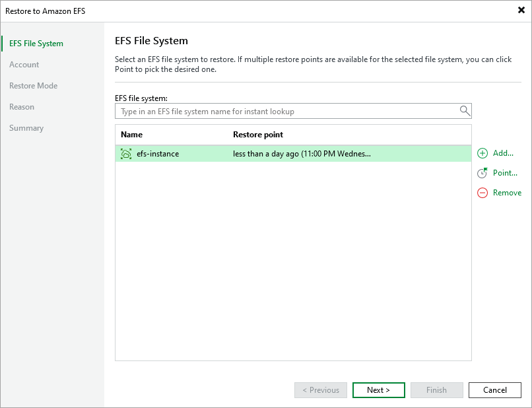Focus the EFS file system lookup field
532x408 pixels.
click(287, 112)
